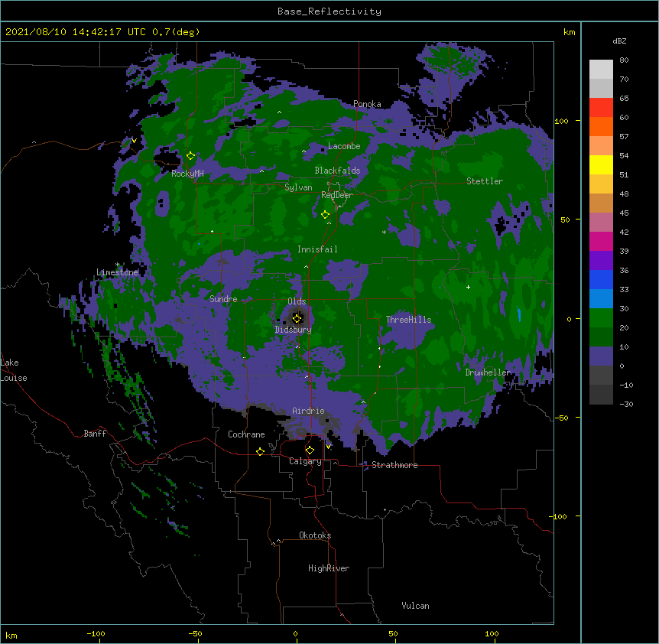Click the Strathmore town label
Image resolution: width=659 pixels, height=644 pixels.
(x=394, y=465)
